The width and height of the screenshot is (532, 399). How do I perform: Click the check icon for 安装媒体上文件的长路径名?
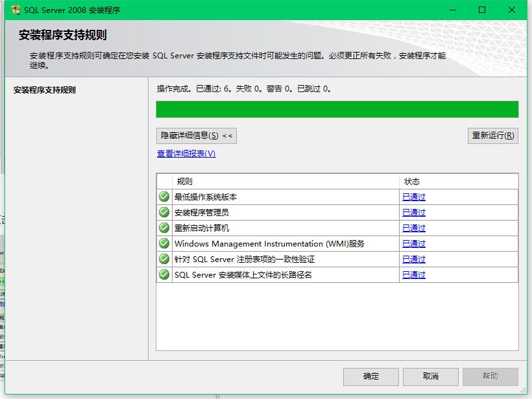164,275
